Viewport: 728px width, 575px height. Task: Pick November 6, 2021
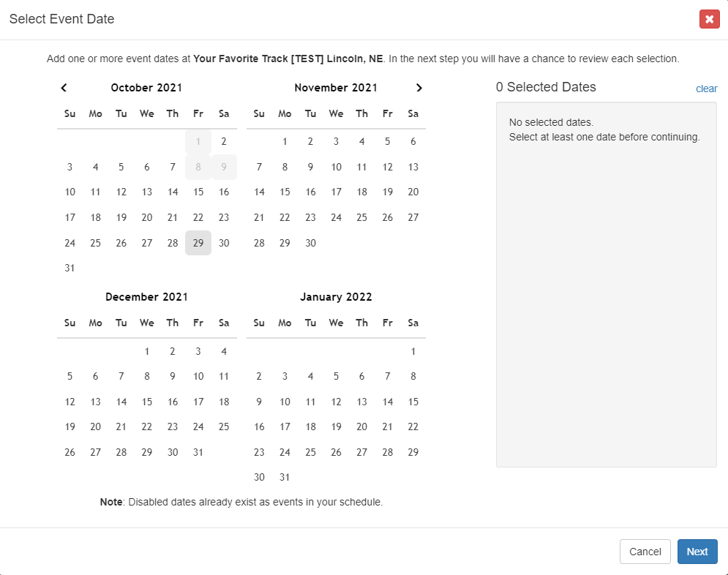coord(413,141)
